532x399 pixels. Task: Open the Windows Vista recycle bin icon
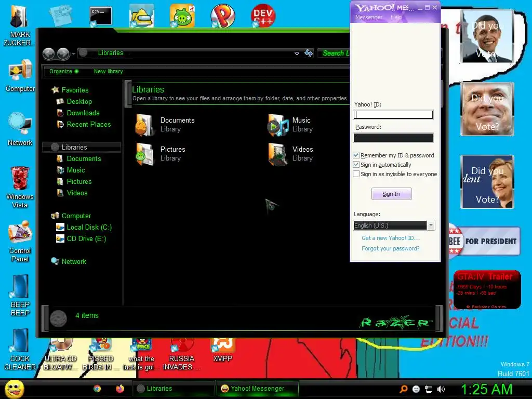pyautogui.click(x=20, y=187)
